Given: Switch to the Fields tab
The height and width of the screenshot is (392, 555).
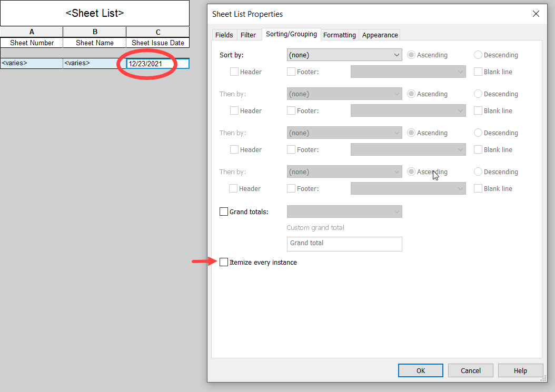Looking at the screenshot, I should pyautogui.click(x=224, y=35).
